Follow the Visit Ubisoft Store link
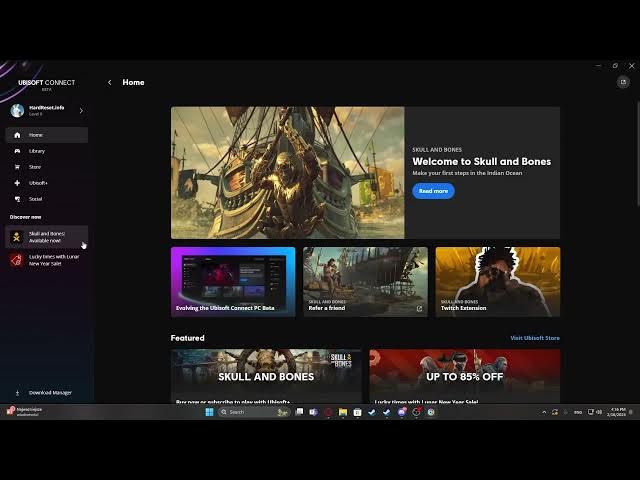 point(535,338)
